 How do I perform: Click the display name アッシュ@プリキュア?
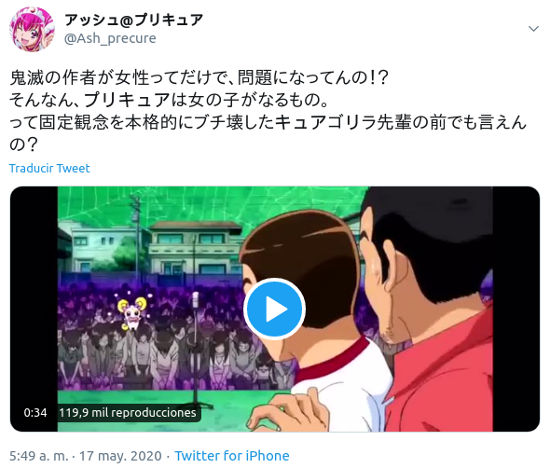134,20
